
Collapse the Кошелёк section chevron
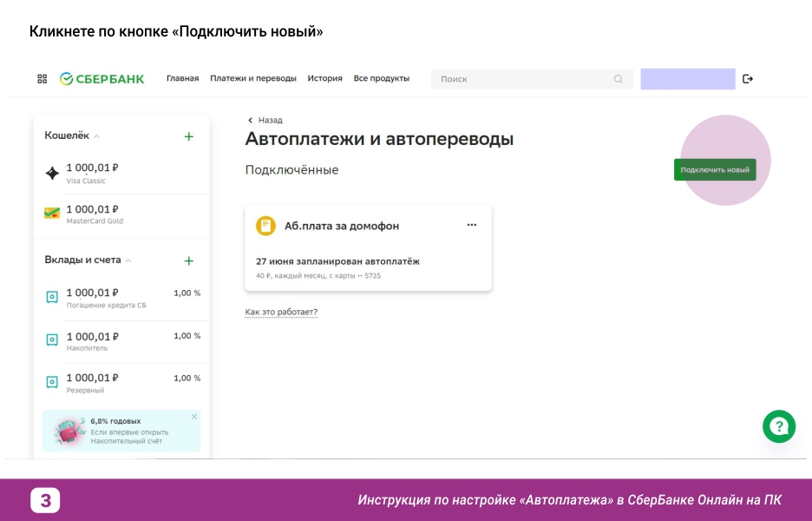(97, 136)
